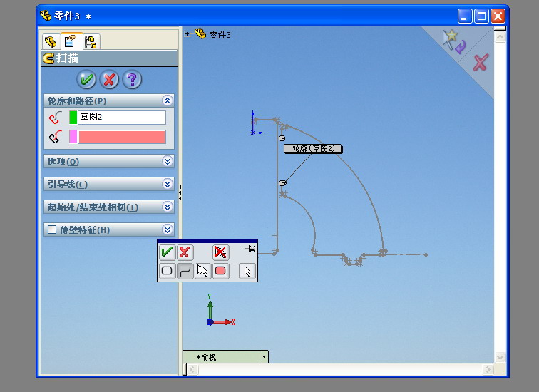Viewport: 539px width, 392px height.
Task: Choose the group selection tool
Action: coord(202,271)
